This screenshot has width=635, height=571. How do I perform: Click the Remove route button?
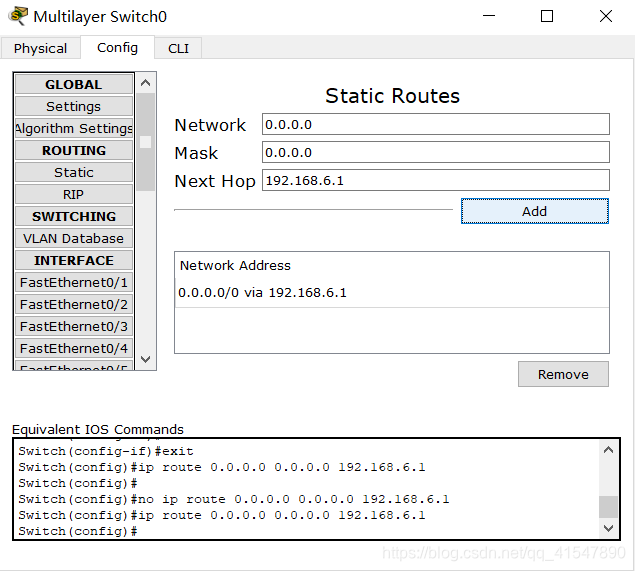point(563,374)
